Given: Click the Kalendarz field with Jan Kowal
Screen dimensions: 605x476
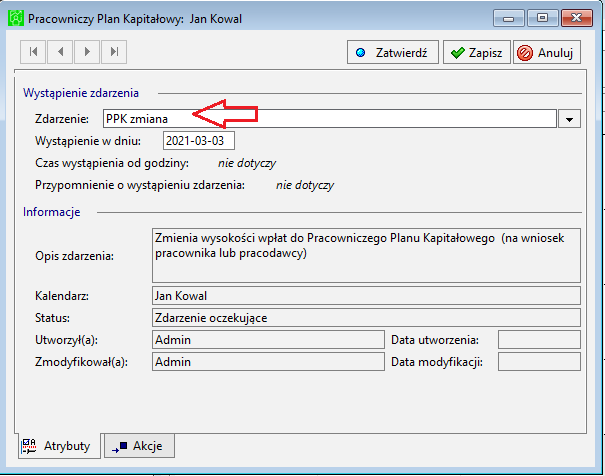Looking at the screenshot, I should tap(366, 296).
